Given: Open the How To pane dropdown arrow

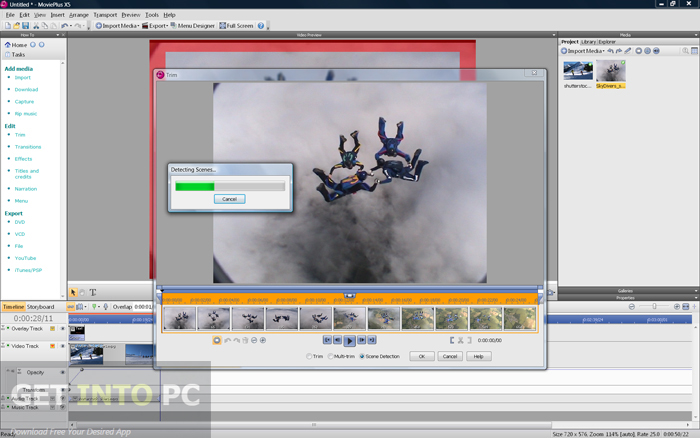Looking at the screenshot, I should pyautogui.click(x=58, y=35).
